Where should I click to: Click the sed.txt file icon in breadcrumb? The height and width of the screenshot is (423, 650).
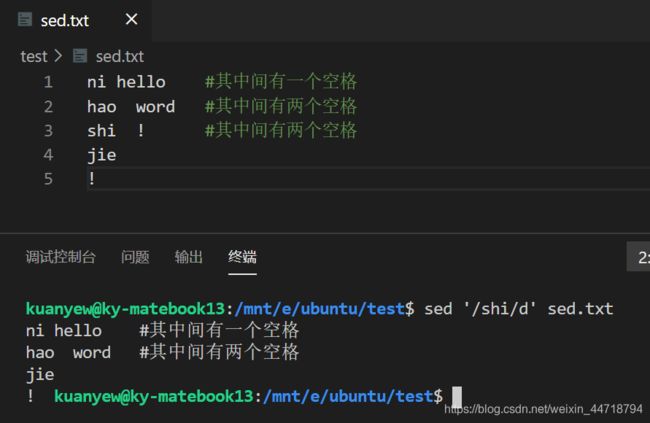coord(80,56)
